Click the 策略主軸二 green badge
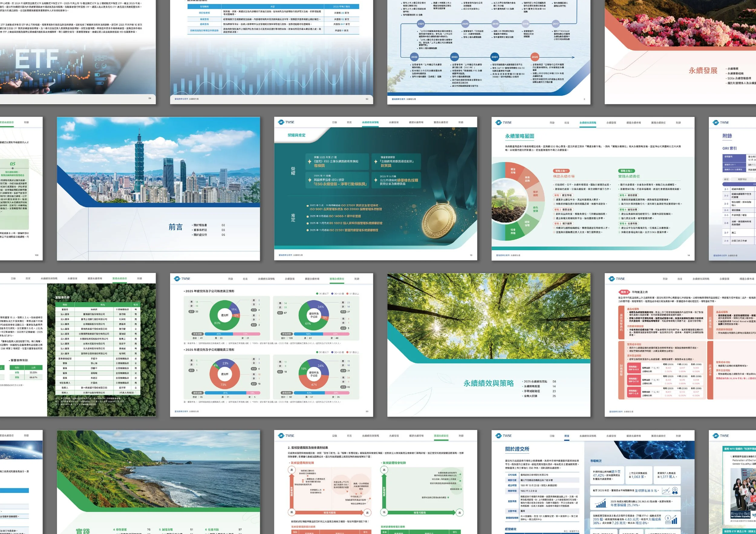The image size is (756, 534). pos(627,171)
